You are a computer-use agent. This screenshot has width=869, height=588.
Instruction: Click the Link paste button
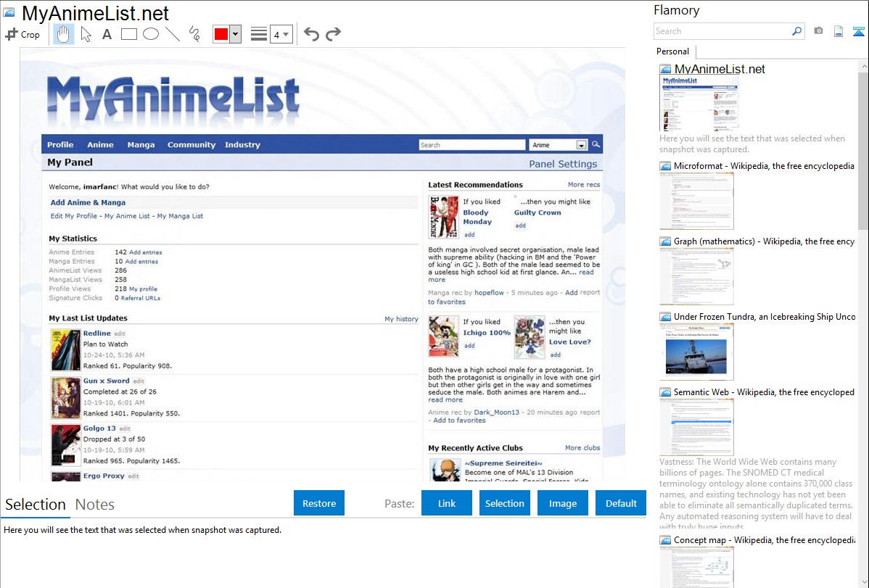[x=447, y=503]
